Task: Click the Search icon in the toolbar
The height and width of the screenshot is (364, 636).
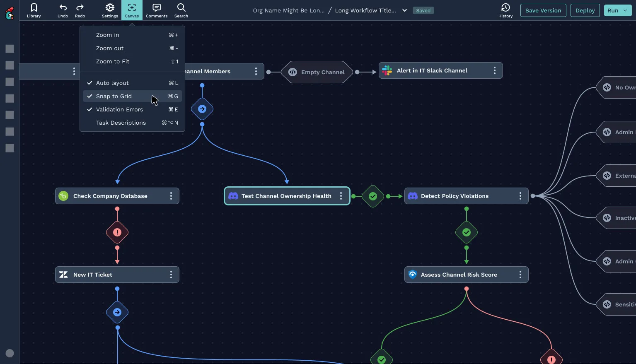Action: (x=181, y=10)
